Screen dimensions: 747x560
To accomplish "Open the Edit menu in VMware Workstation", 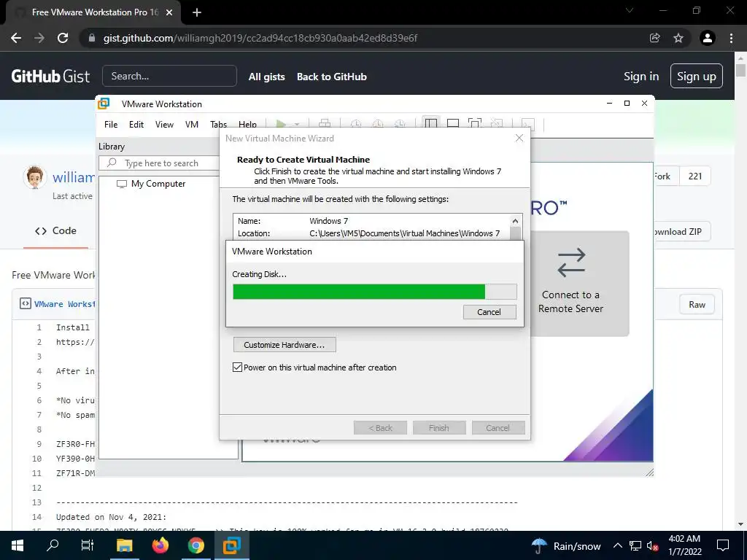I will click(136, 124).
